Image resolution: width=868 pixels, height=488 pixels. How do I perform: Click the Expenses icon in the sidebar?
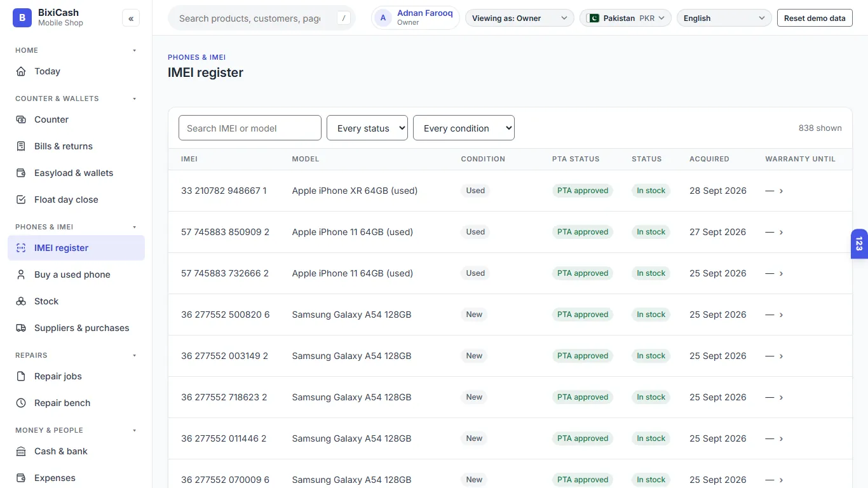coord(21,478)
